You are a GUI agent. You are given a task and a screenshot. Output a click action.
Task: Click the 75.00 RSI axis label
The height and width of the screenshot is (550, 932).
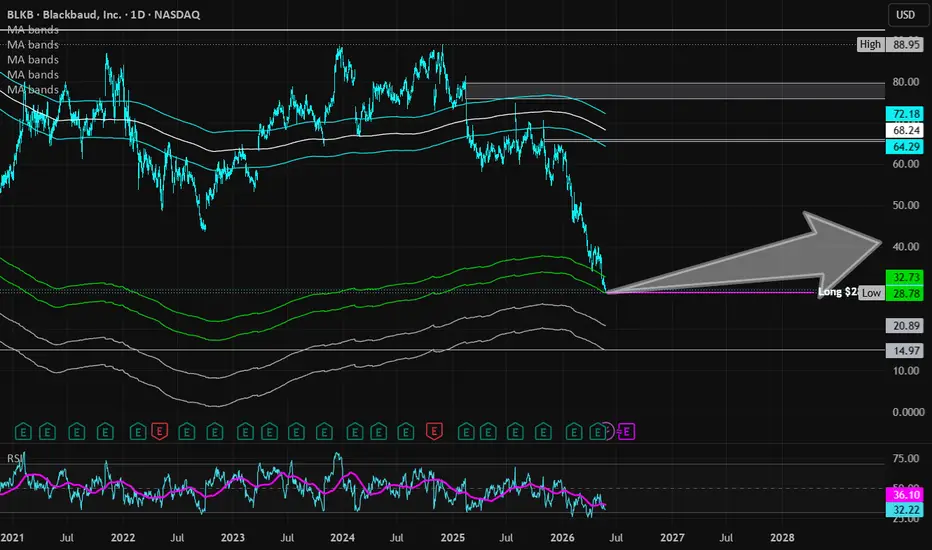[x=906, y=458]
